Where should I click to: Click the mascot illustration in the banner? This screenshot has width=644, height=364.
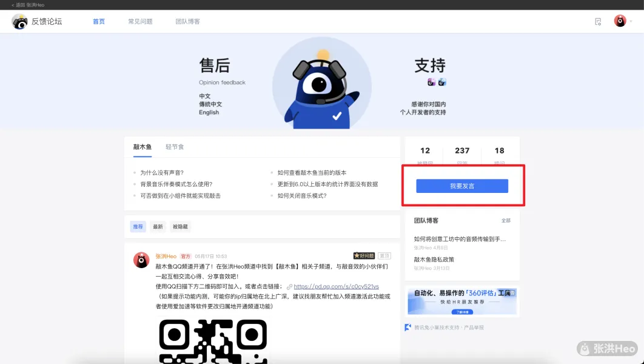click(x=322, y=83)
